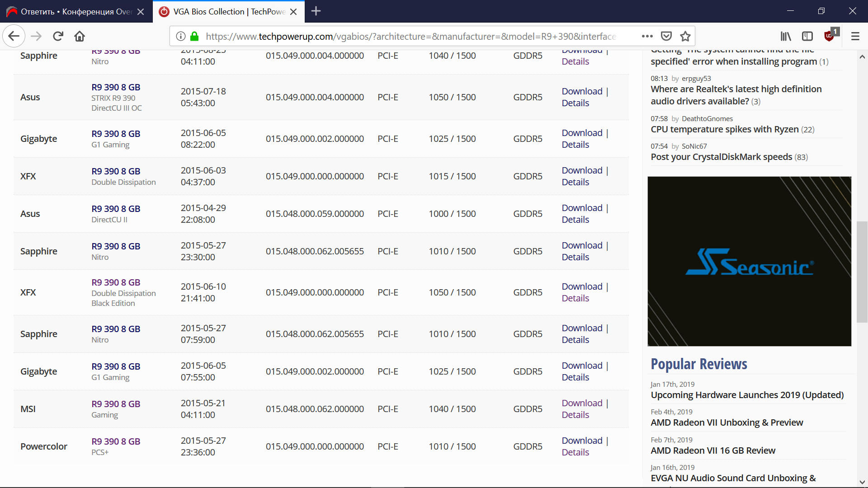Switch to the Конференция Overclockers tab
This screenshot has width=868, height=488.
[76, 12]
